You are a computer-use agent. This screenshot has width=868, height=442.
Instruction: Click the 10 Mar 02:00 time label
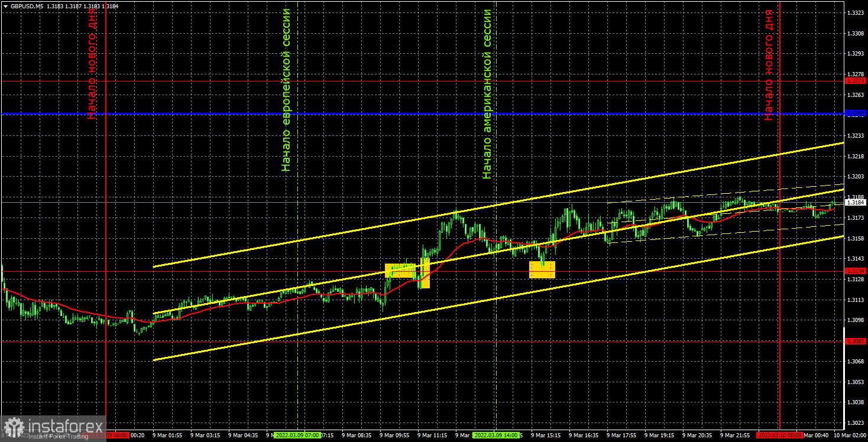(x=849, y=435)
